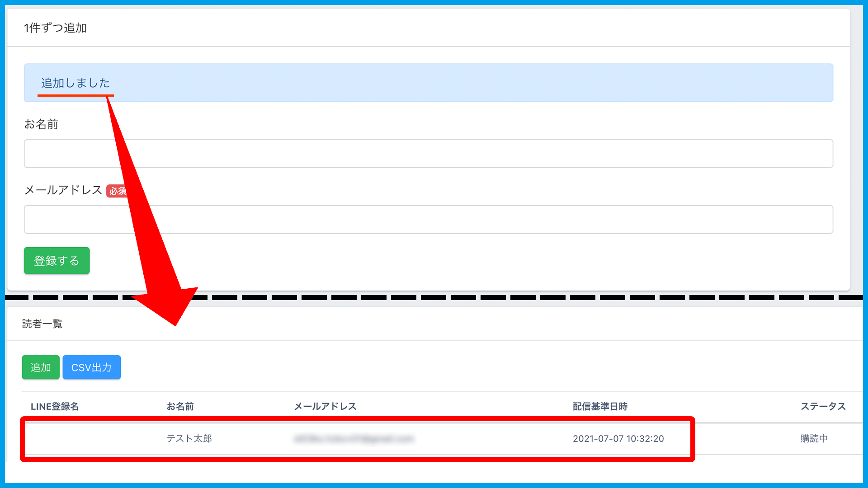
Task: Click the 1件ずつ追加 panel heading
Action: coord(55,28)
